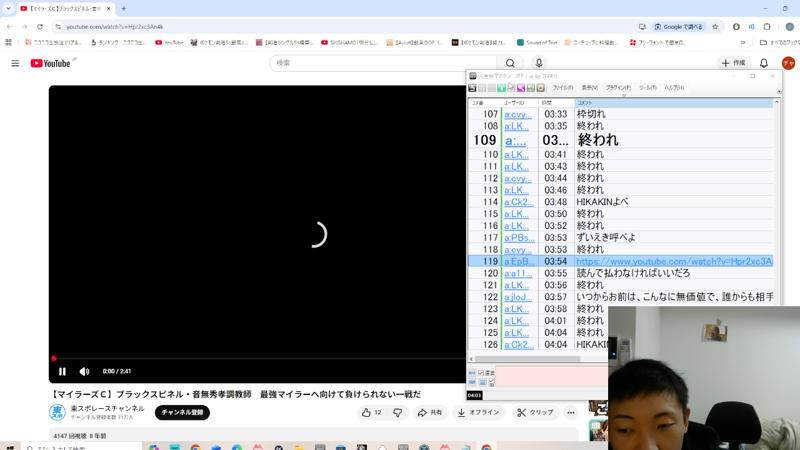
Task: Open the Plugin menu in comment viewer
Action: click(618, 88)
